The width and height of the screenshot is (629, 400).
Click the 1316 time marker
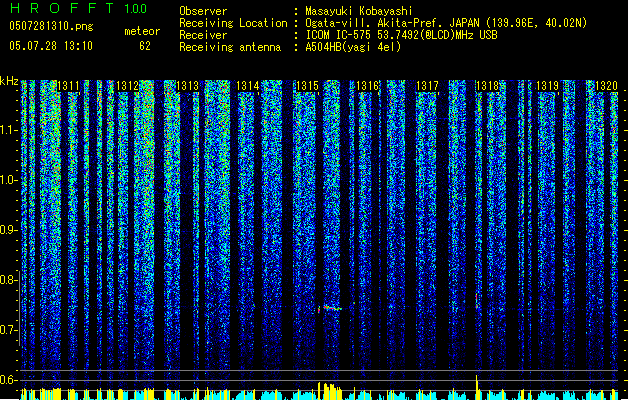pyautogui.click(x=367, y=86)
